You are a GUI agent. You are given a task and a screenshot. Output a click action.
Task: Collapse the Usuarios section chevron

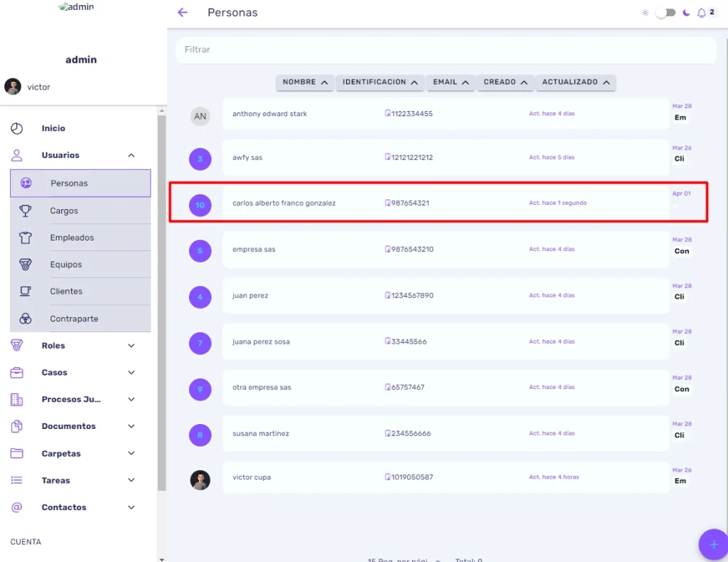click(x=132, y=155)
